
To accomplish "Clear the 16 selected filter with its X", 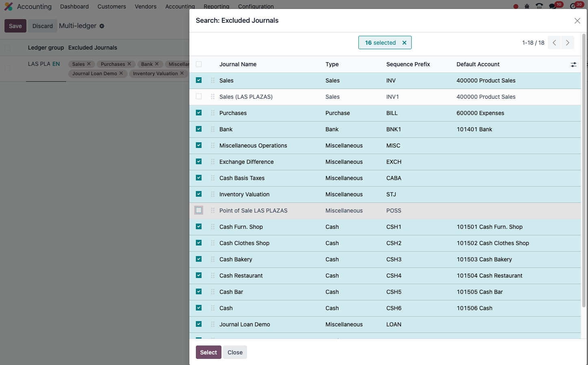I will click(x=404, y=43).
